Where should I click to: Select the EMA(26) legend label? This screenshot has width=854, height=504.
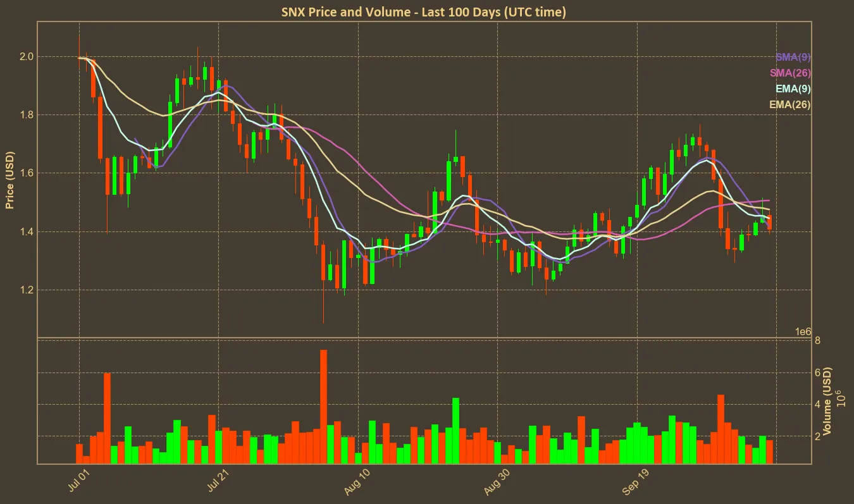tap(790, 105)
